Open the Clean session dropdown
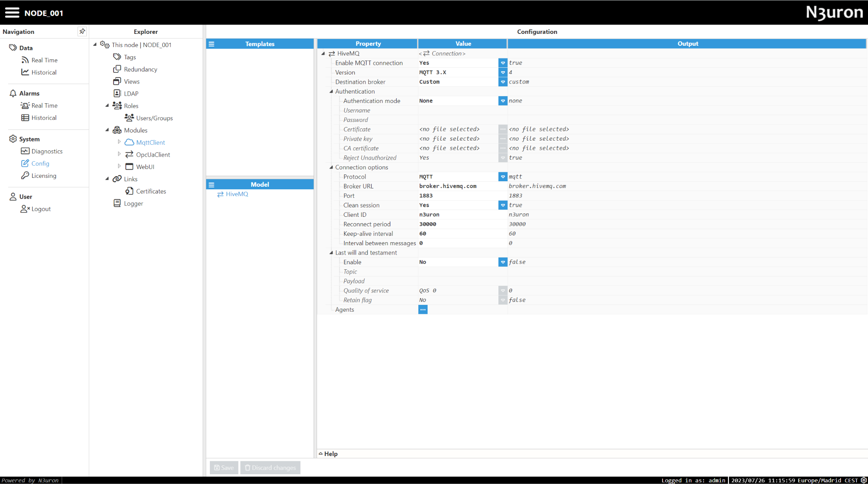 [x=503, y=205]
